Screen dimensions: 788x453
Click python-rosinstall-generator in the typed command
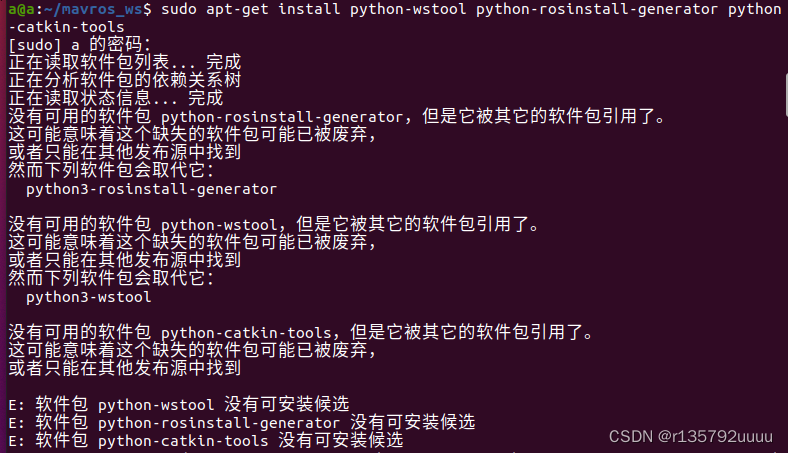click(x=597, y=9)
